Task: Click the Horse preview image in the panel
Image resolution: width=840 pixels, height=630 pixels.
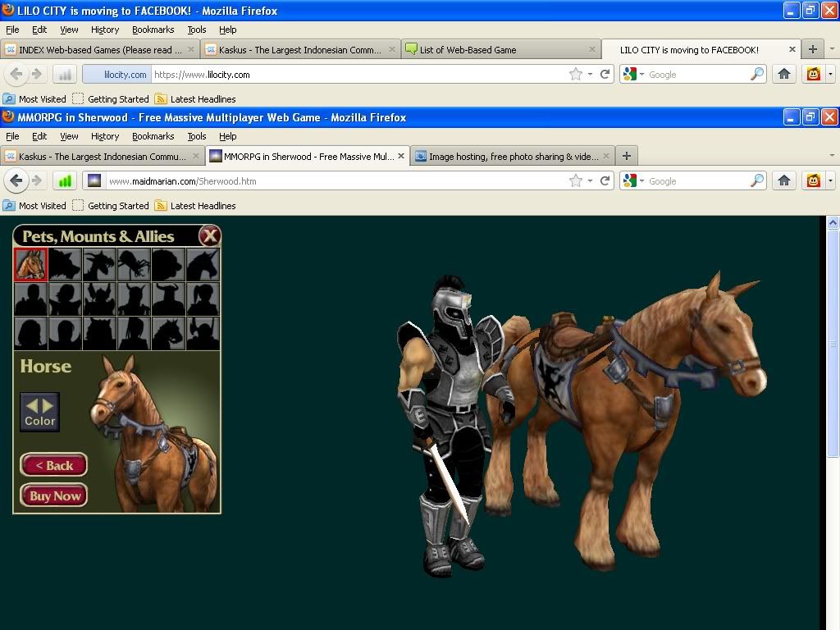Action: (153, 434)
